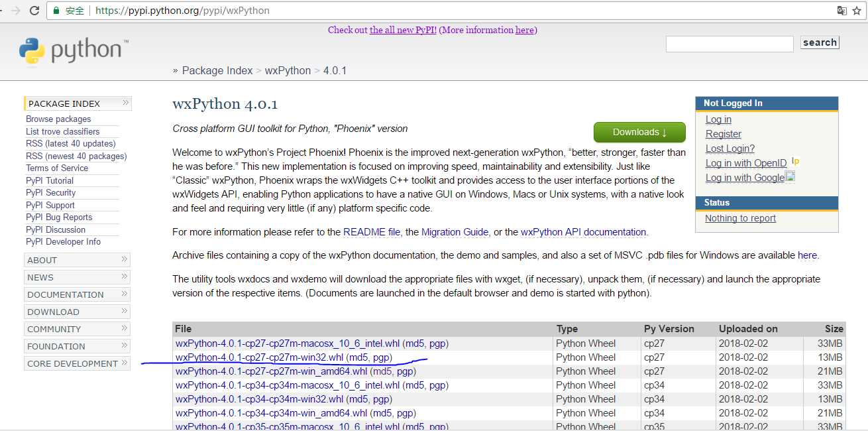Open Terms of Service link
The image size is (868, 431).
(x=57, y=168)
